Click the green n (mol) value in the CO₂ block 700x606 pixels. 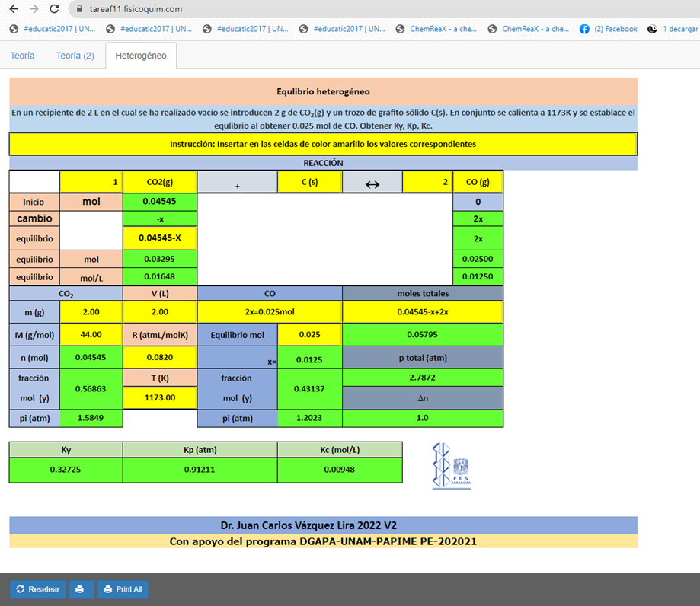tap(91, 358)
